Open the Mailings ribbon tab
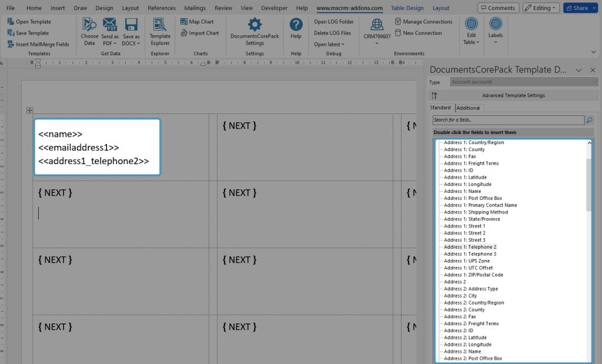This screenshot has height=364, width=602. point(195,8)
